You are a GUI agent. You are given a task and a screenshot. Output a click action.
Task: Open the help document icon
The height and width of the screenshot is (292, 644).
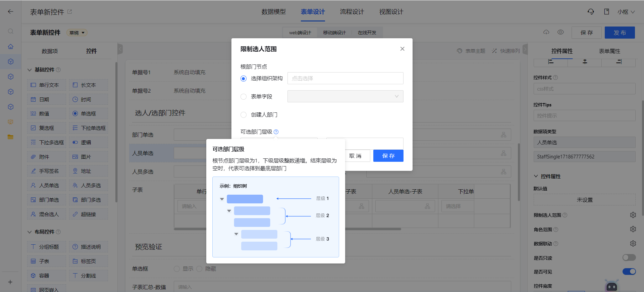coord(606,12)
